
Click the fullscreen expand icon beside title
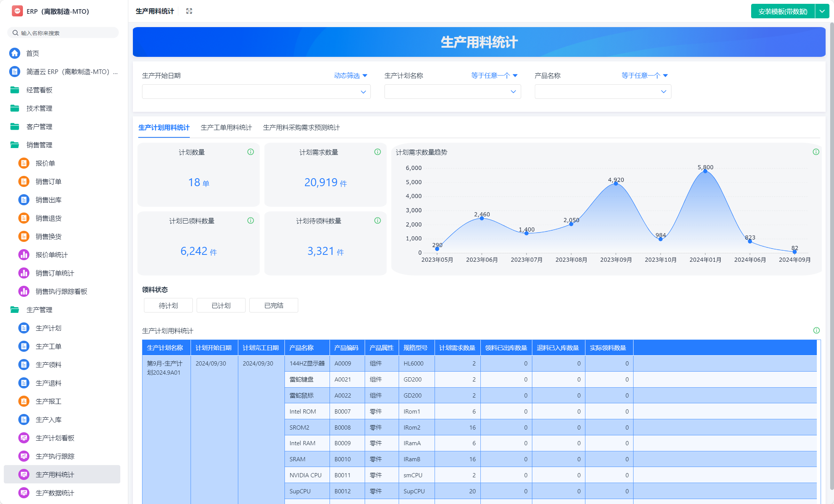click(x=189, y=11)
